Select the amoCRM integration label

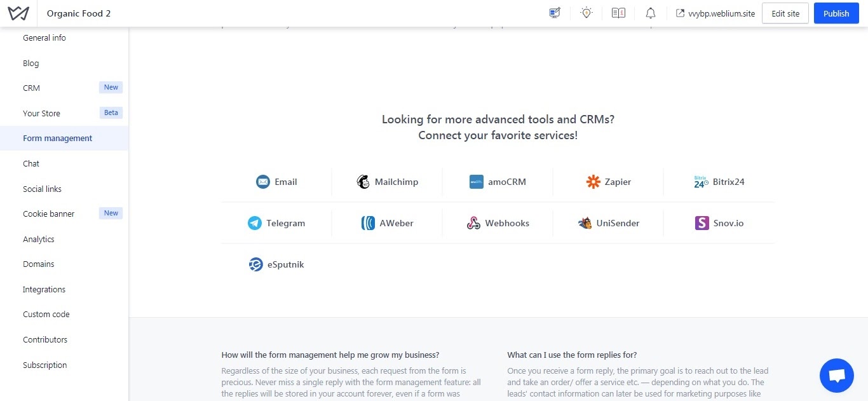(x=507, y=182)
